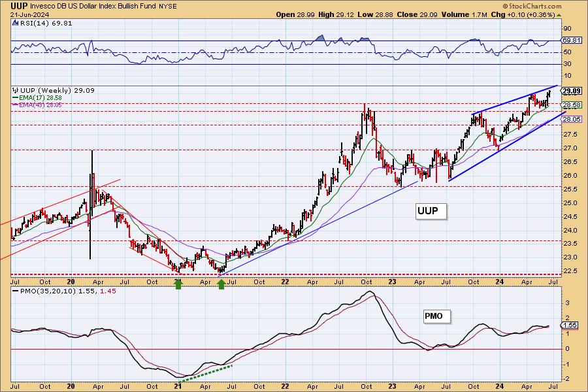This screenshot has height=392, width=588.
Task: Click the 69.81 RSI value tag on the axis
Action: [x=572, y=40]
